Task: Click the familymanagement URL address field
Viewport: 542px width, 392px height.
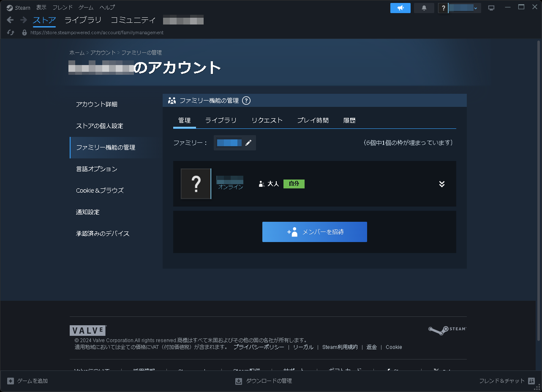Action: coord(97,32)
